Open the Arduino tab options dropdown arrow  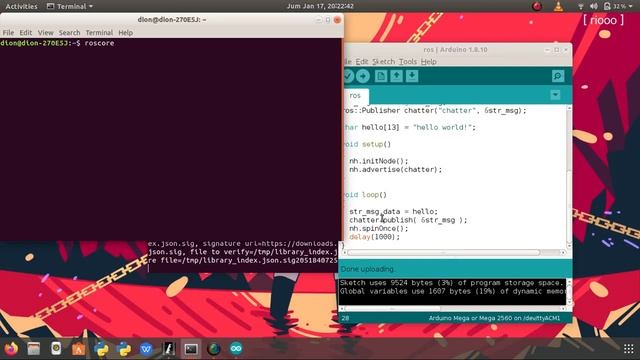(x=555, y=95)
